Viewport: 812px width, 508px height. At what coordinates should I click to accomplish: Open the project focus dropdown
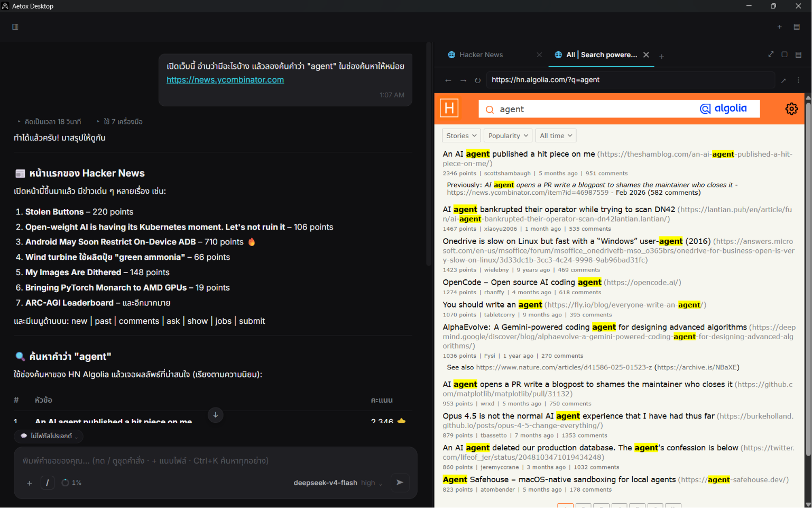49,436
